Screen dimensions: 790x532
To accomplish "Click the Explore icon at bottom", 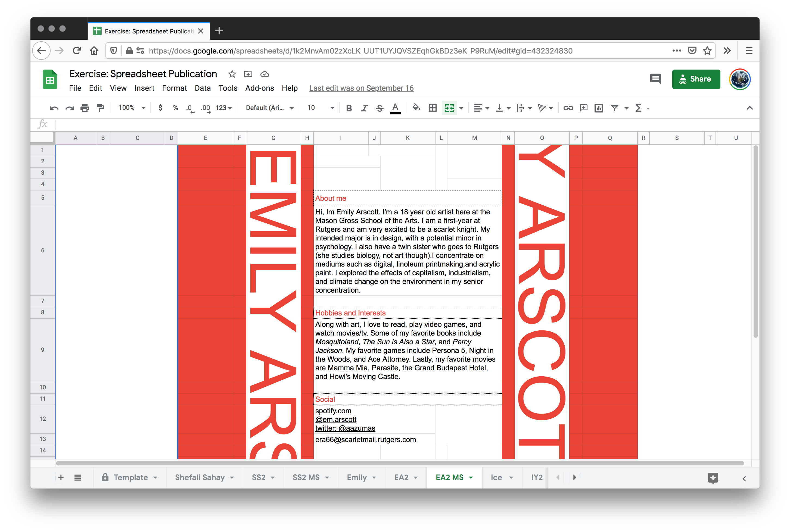I will coord(713,478).
